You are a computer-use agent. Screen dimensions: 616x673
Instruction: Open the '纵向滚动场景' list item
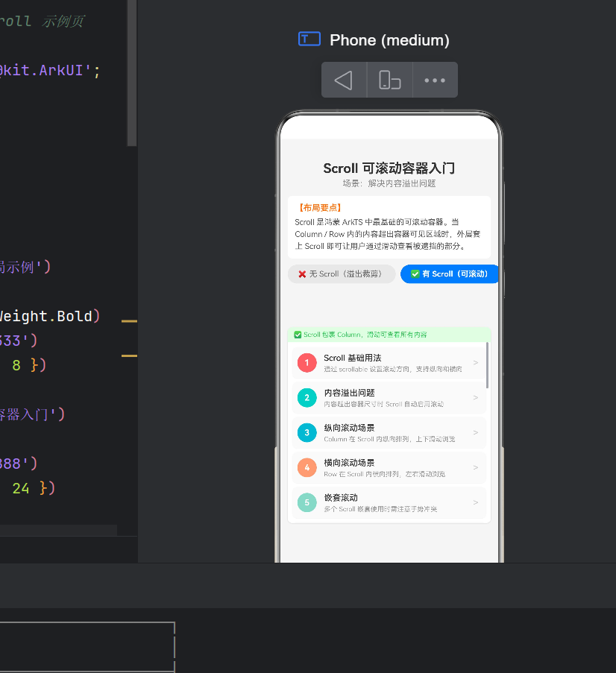(389, 432)
